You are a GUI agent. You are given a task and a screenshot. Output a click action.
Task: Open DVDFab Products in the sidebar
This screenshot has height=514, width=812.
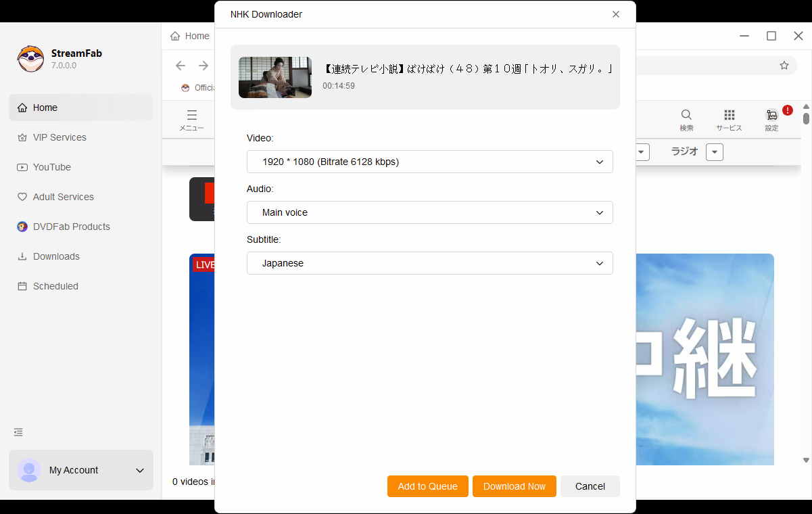71,227
